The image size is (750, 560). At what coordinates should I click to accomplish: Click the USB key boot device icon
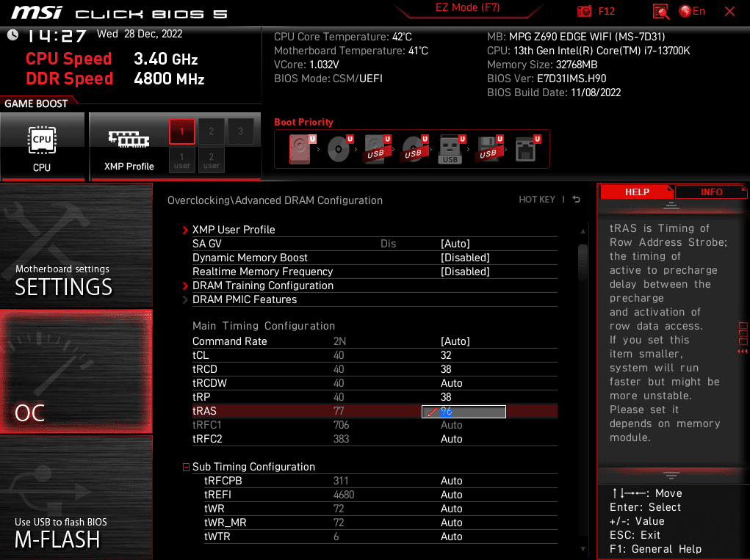[450, 149]
